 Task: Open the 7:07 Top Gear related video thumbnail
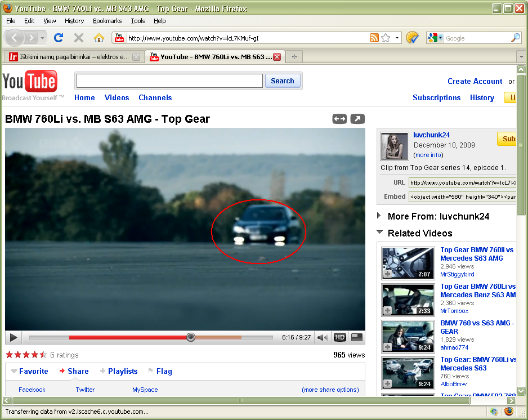[x=408, y=263]
